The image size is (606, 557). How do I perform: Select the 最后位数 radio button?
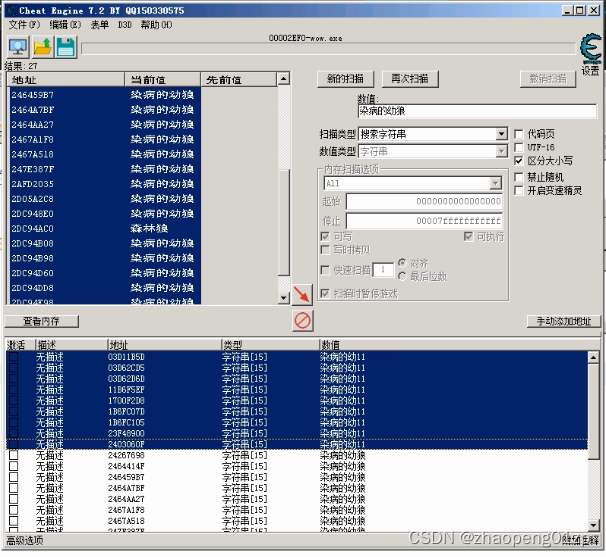click(x=402, y=276)
